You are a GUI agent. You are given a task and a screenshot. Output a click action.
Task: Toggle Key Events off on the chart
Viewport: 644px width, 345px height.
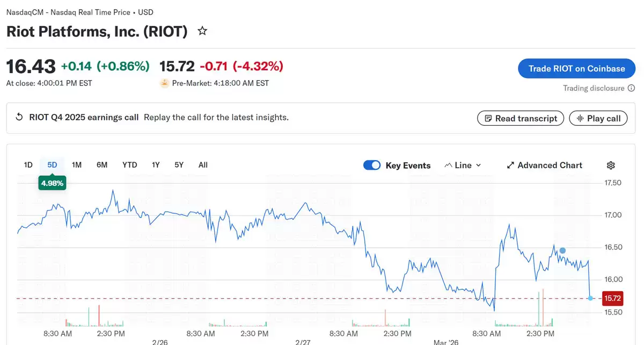[372, 165]
